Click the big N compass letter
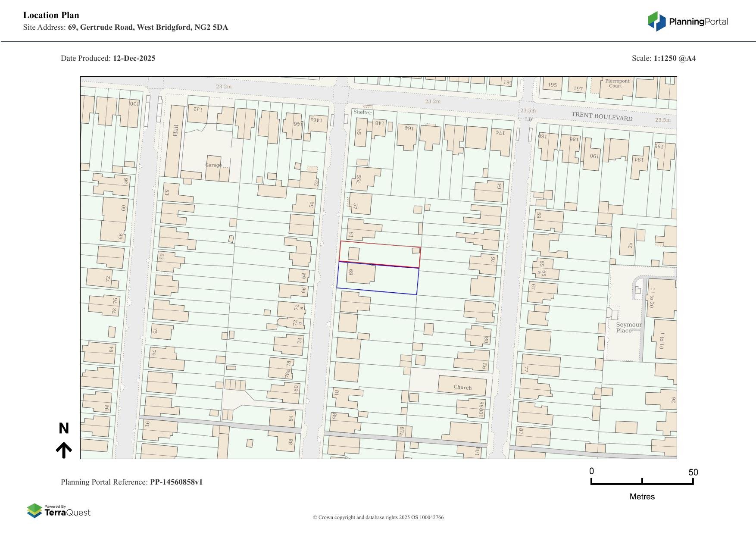Viewport: 756px width, 535px height. tap(64, 429)
